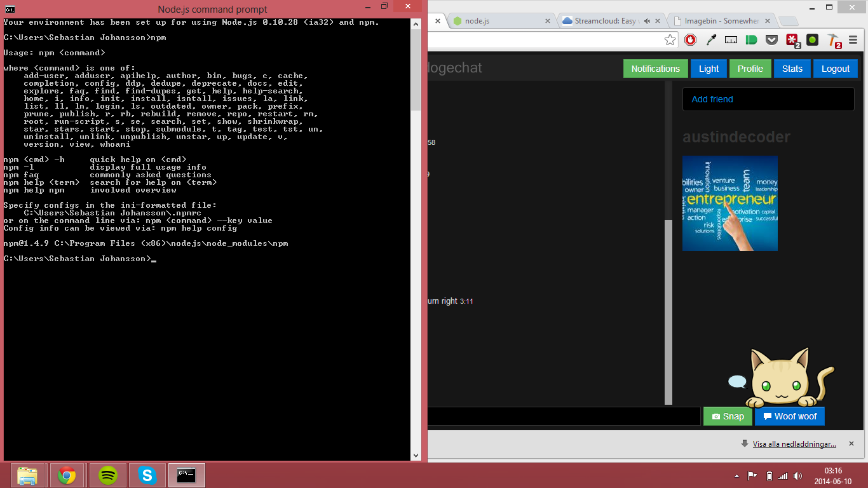868x488 pixels.
Task: Click 'npm@1.4.9' version line in terminal
Action: pos(146,243)
